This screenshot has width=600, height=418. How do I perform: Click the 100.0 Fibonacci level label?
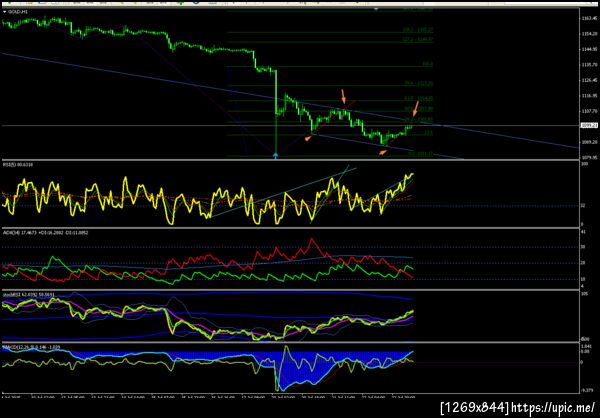[427, 65]
